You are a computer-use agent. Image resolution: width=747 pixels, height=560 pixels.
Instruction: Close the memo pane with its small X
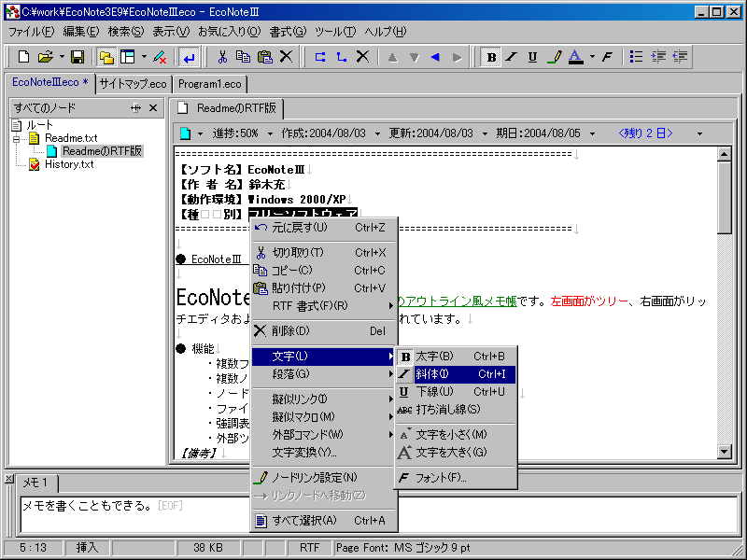8,478
